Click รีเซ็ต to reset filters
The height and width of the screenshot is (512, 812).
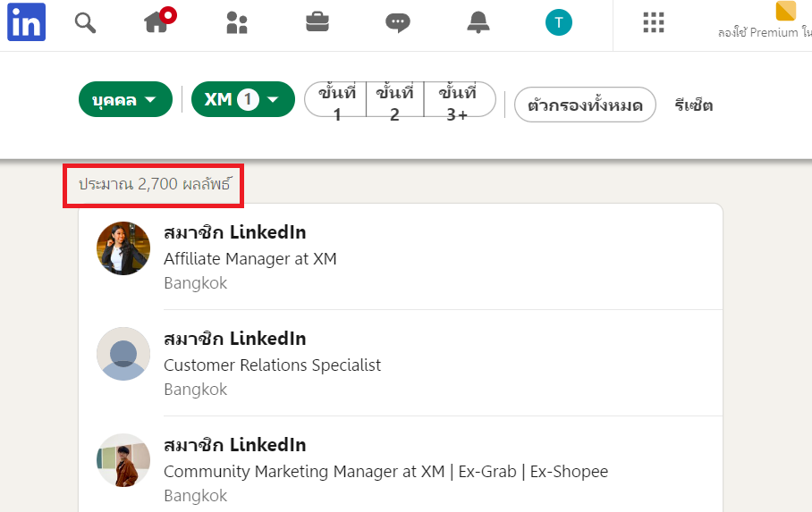click(694, 105)
